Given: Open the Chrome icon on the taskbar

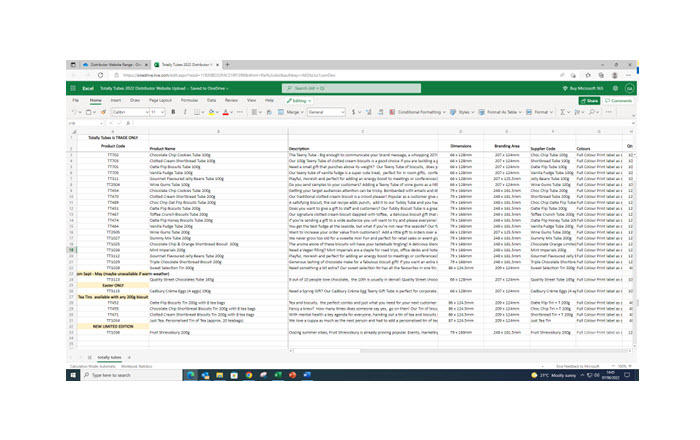Looking at the screenshot, I should tap(249, 375).
